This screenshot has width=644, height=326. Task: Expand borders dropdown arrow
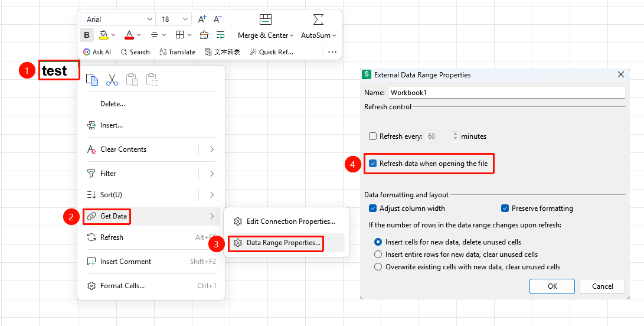189,35
